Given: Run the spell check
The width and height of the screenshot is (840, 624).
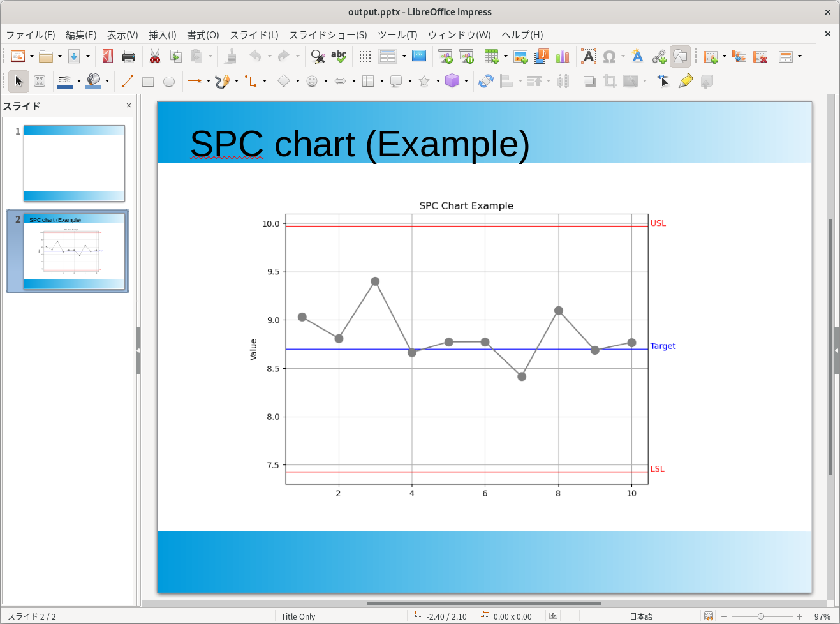Looking at the screenshot, I should point(338,56).
